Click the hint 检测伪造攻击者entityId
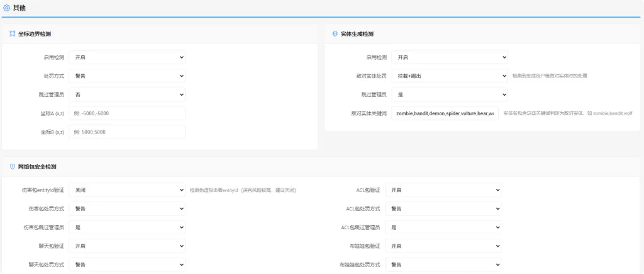This screenshot has height=274, width=644. point(243,190)
